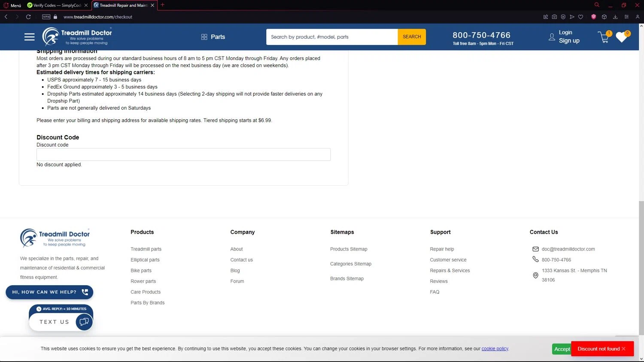The width and height of the screenshot is (644, 362).
Task: Click the phone icon in help bubble
Action: click(85, 292)
